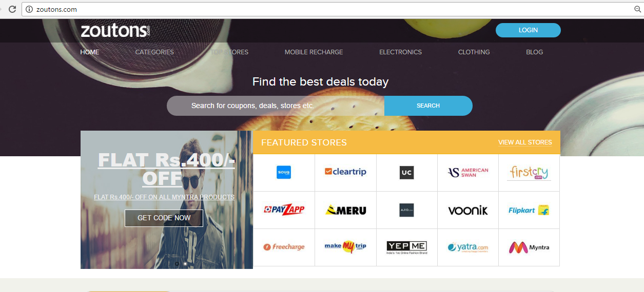Open MOBILE RECHARGE menu item
This screenshot has height=292, width=644.
pos(314,52)
